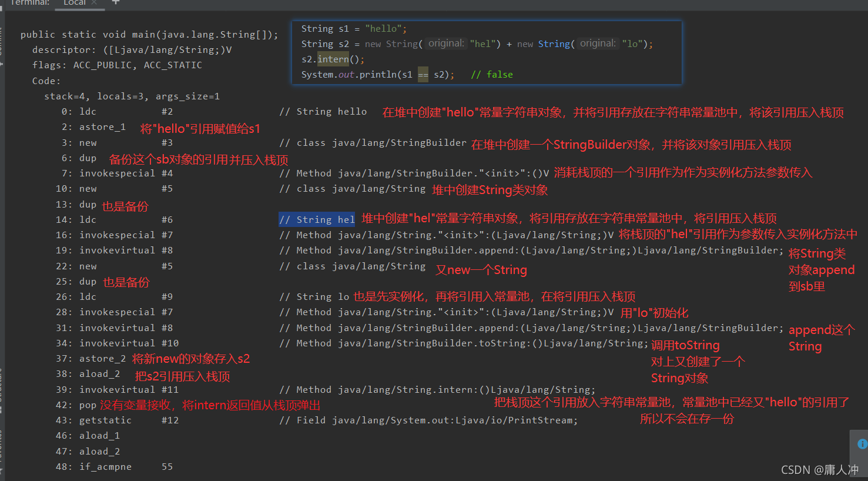Click the StringBuilder '<init>' method comment
The height and width of the screenshot is (481, 868).
[x=414, y=173]
